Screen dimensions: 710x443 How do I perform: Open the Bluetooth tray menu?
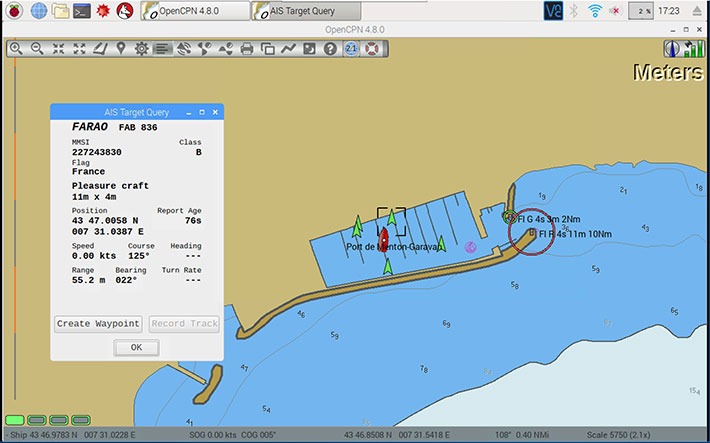[574, 11]
